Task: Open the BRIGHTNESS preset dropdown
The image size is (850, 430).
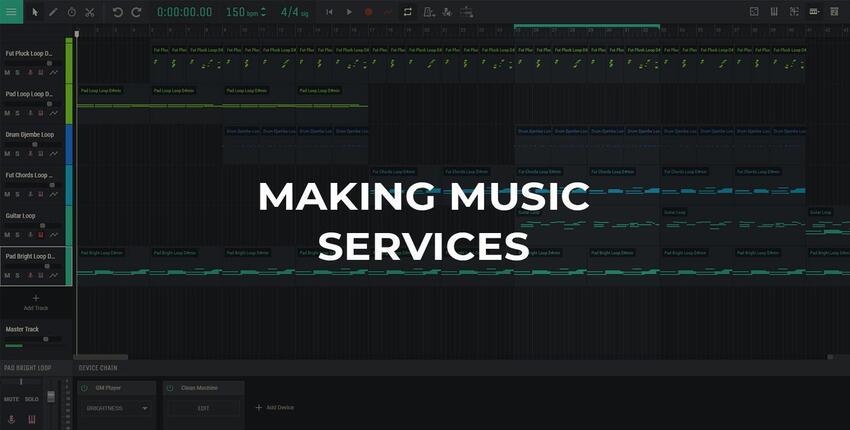Action: (x=116, y=408)
